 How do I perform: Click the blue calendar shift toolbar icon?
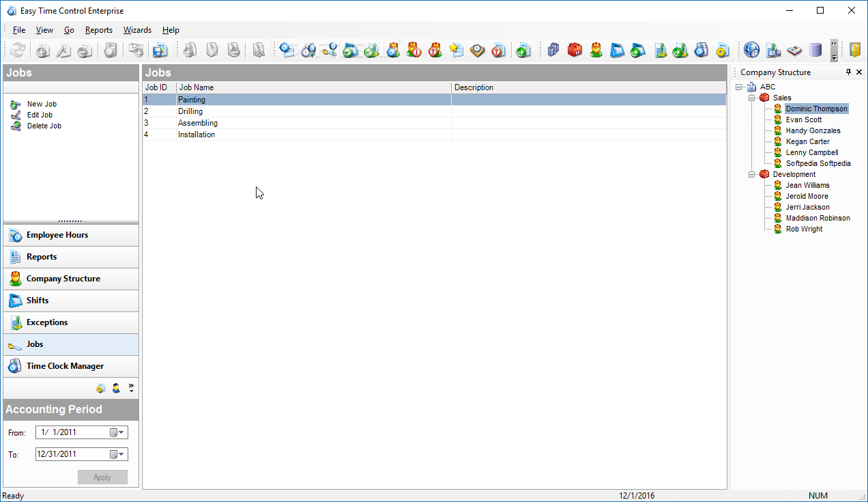[x=617, y=50]
